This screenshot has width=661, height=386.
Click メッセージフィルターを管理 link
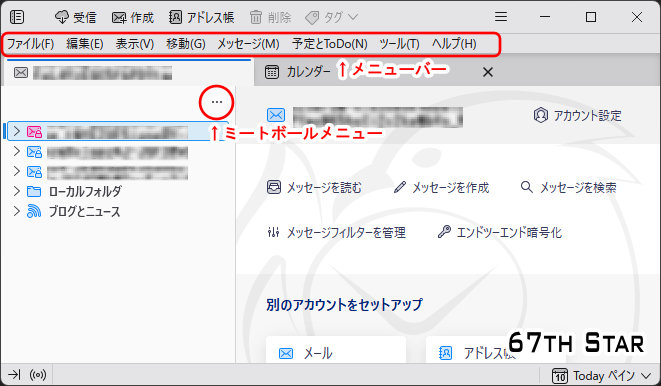[336, 232]
